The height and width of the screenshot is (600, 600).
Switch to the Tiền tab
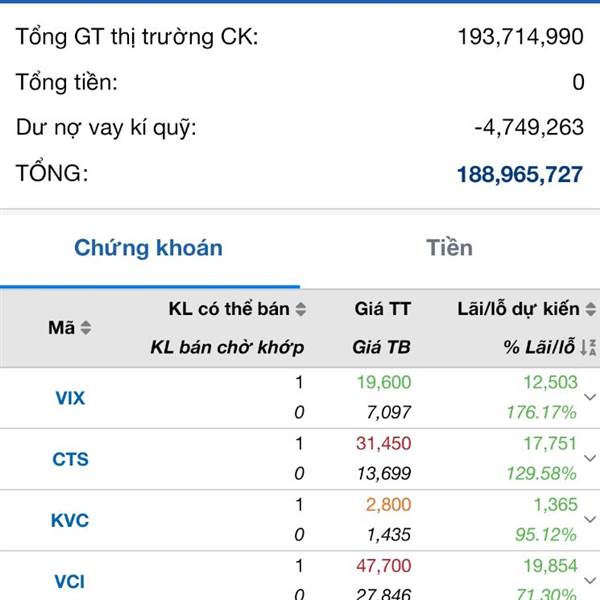(x=450, y=248)
